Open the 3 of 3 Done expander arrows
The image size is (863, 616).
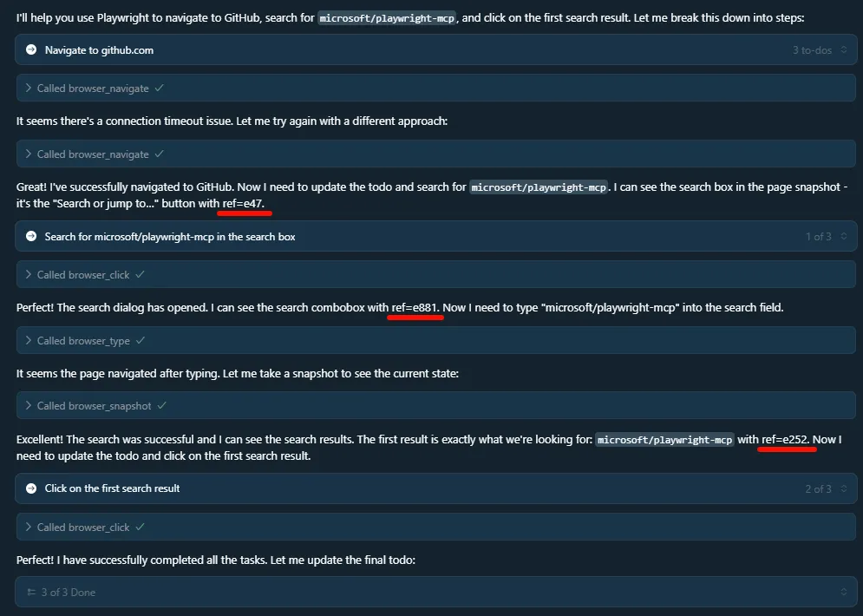click(843, 593)
